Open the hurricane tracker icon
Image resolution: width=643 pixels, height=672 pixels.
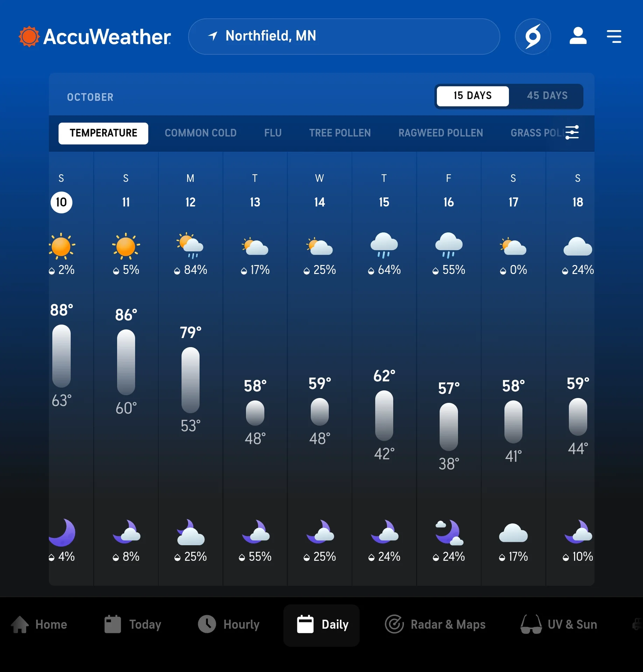[x=532, y=36]
